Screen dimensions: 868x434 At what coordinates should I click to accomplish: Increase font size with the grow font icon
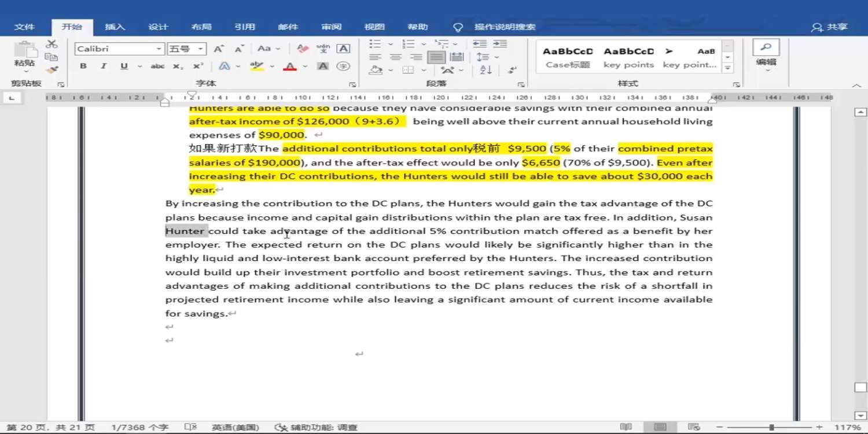[x=219, y=49]
